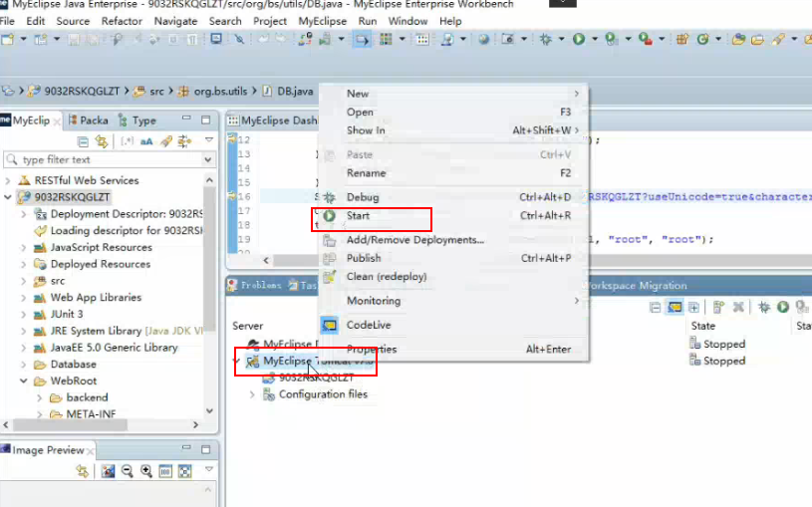
Task: Expand the Web App Libraries node
Action: click(x=23, y=297)
